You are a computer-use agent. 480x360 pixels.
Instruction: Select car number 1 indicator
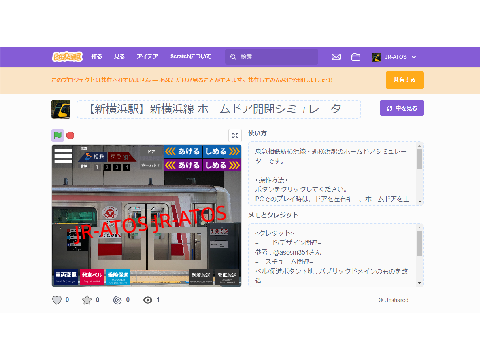[97, 167]
